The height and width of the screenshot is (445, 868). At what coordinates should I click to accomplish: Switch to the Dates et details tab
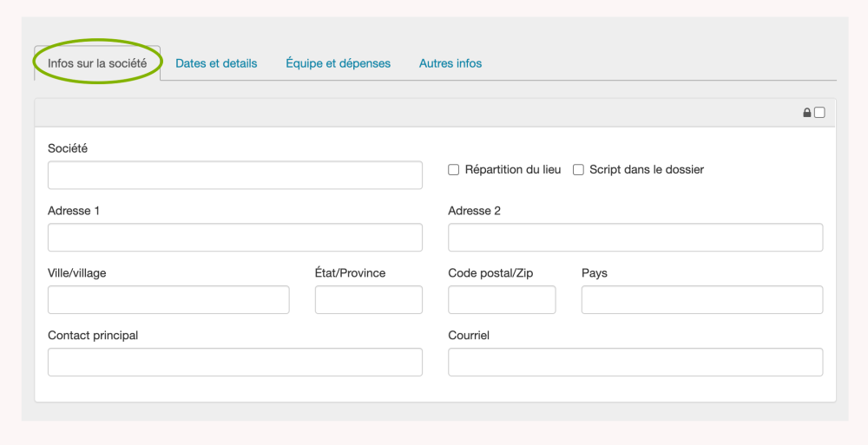[216, 63]
